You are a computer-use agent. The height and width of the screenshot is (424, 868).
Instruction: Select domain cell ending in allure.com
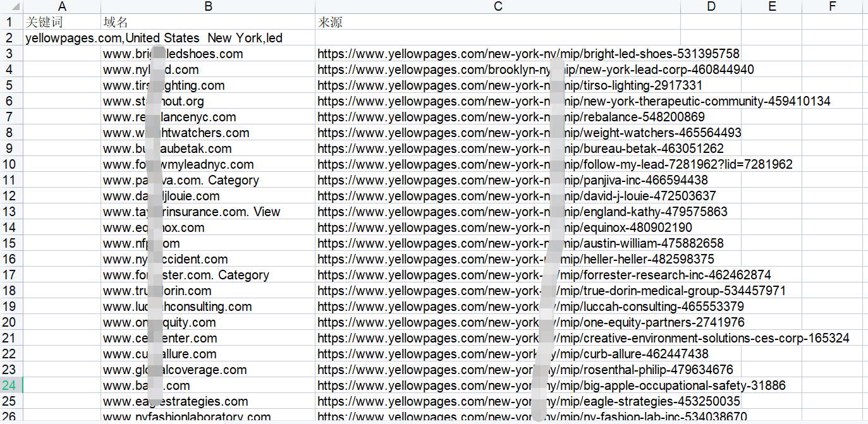(208, 354)
